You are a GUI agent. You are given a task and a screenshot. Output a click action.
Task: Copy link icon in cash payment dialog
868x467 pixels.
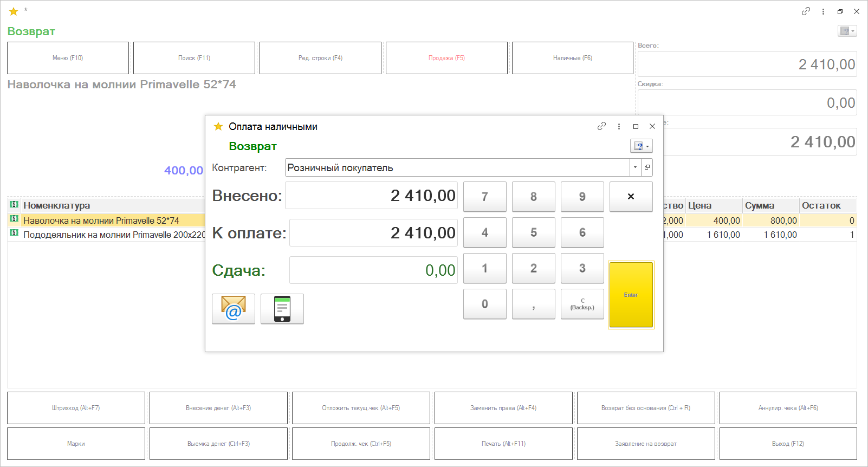tap(601, 126)
